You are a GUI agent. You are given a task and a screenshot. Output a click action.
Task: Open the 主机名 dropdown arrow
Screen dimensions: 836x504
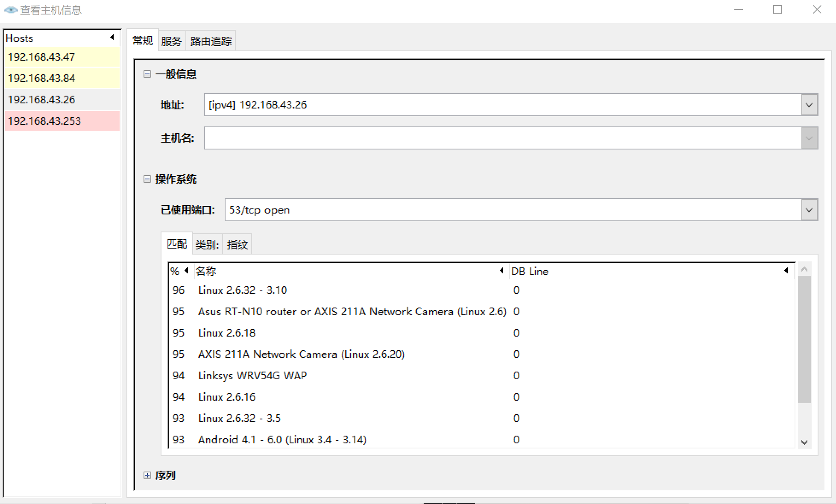(x=809, y=138)
